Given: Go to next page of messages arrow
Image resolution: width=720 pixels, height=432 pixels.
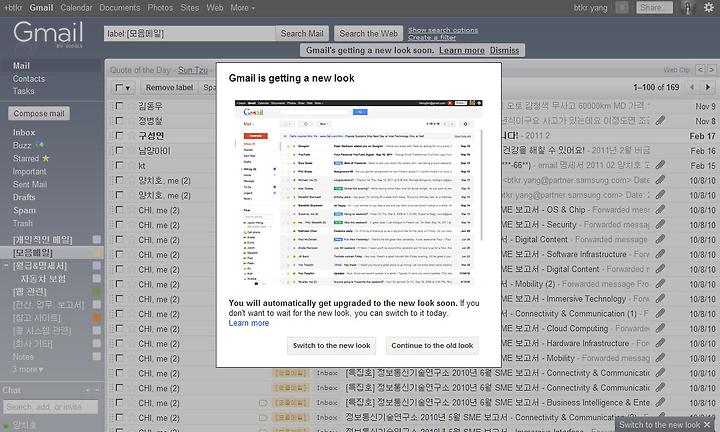Looking at the screenshot, I should click(708, 87).
